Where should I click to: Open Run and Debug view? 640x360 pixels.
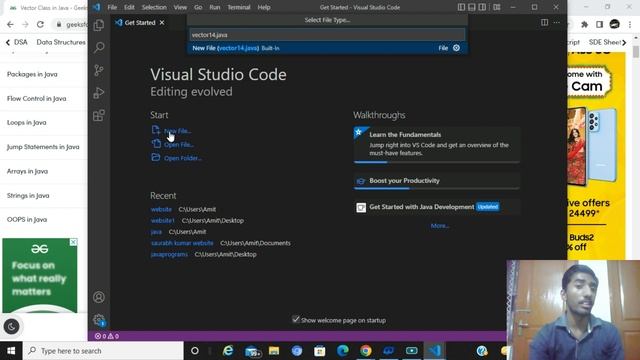(99, 93)
